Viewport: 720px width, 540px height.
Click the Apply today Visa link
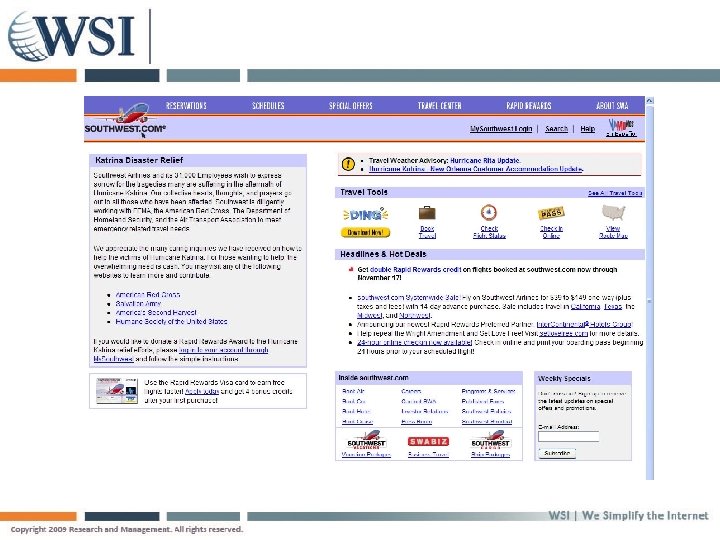point(202,391)
